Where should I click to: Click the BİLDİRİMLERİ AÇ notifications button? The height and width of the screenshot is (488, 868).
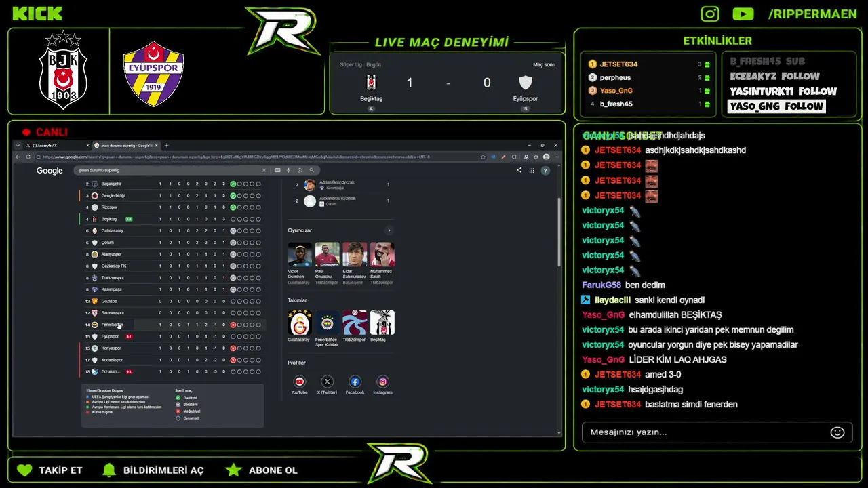pos(153,470)
